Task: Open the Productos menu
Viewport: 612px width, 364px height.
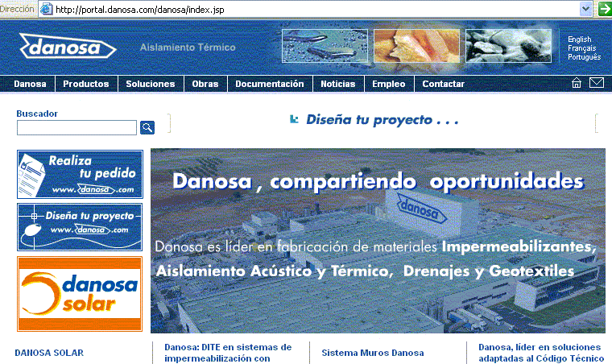Action: click(x=86, y=84)
